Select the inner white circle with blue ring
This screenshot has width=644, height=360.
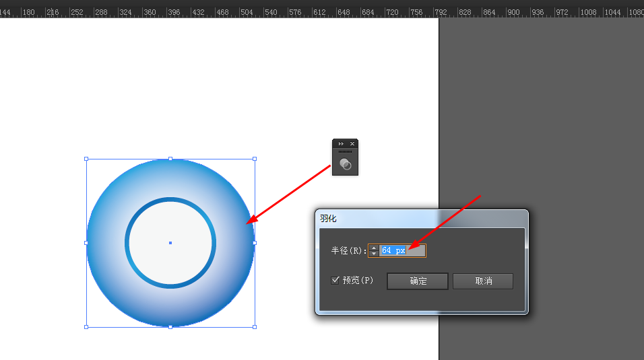click(170, 243)
